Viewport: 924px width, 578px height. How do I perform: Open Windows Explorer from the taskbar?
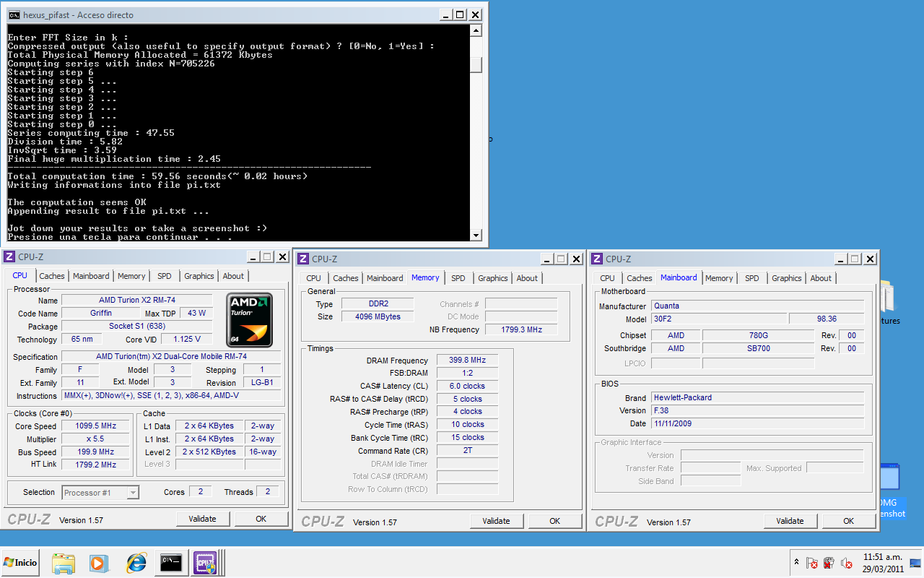point(64,563)
